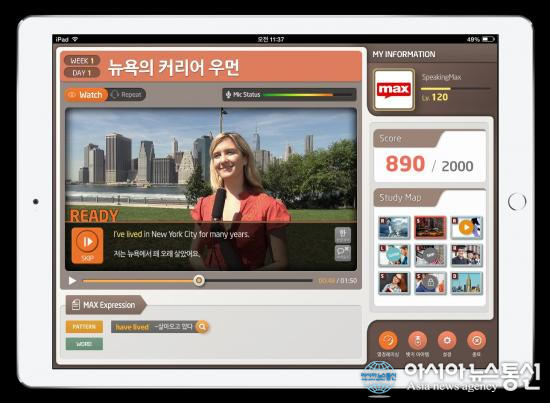Screen dimensions: 550x403
Task: Switch to Repeat mode
Action: [x=127, y=95]
